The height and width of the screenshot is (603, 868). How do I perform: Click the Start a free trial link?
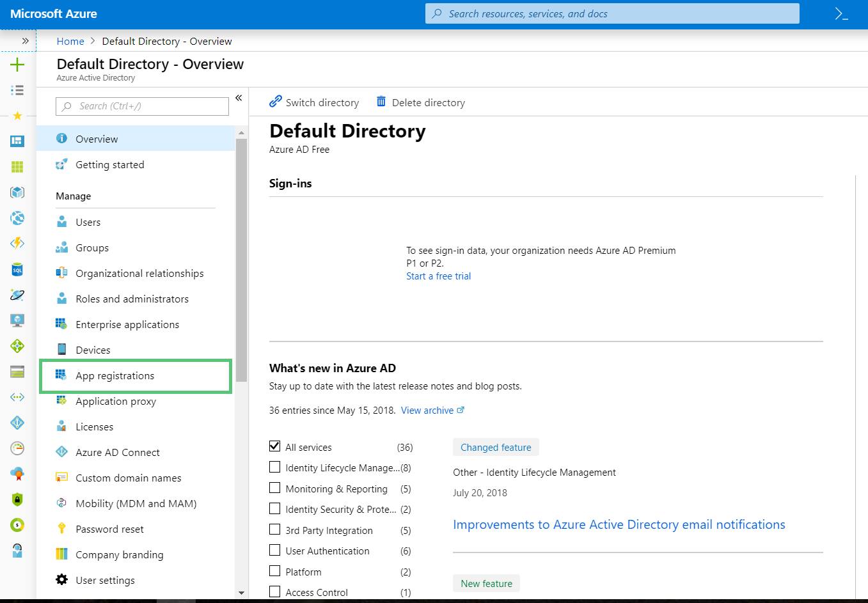438,276
